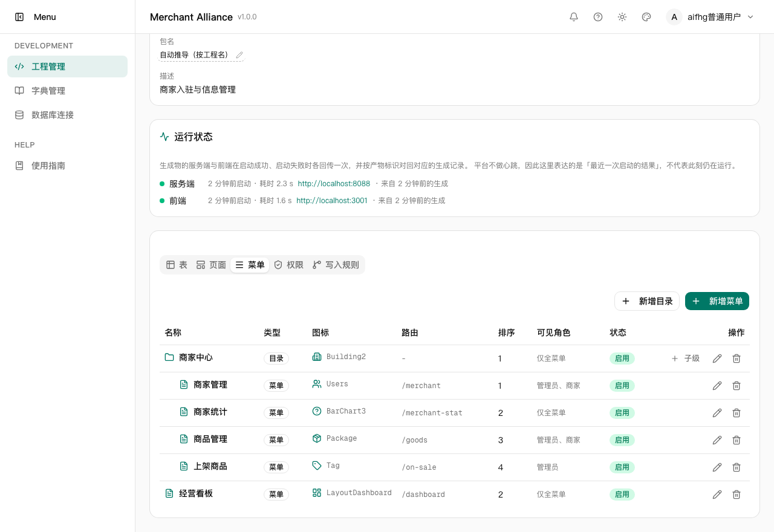
Task: Edit the 包名 value with the pencil icon
Action: click(x=239, y=55)
